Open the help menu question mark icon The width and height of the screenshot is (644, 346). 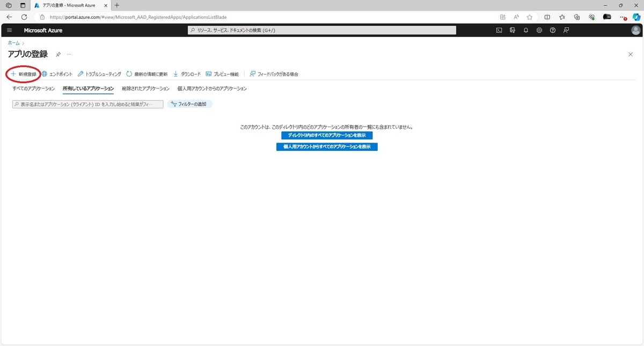tap(553, 30)
